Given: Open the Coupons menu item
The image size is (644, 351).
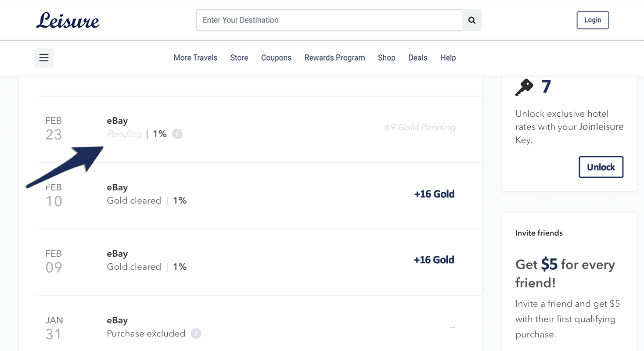Looking at the screenshot, I should click(276, 57).
